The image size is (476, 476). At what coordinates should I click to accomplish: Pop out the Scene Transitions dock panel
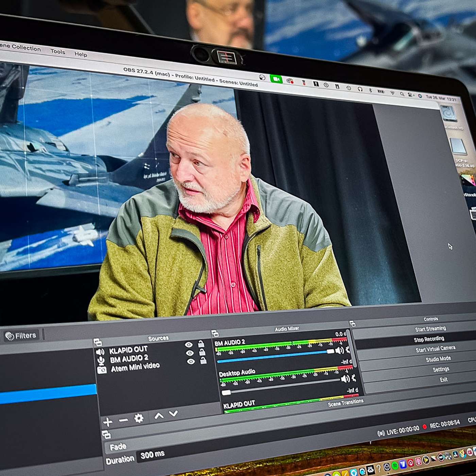pyautogui.click(x=106, y=435)
